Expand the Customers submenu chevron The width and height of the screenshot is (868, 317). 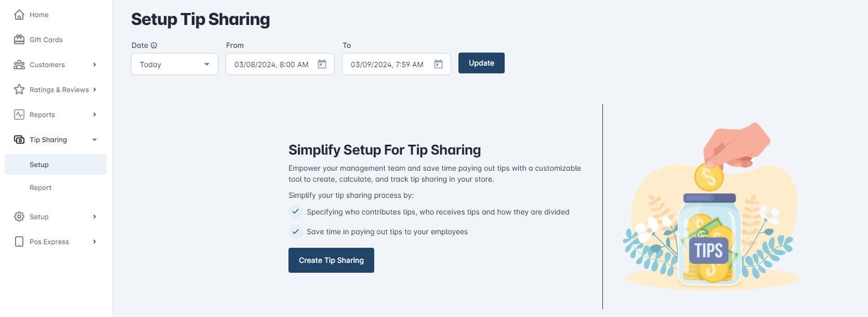[x=95, y=65]
